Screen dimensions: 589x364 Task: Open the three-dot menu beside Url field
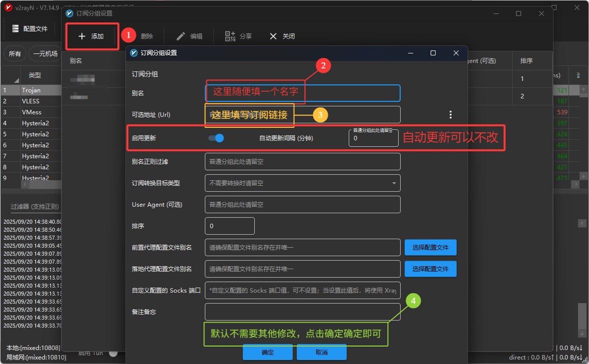(451, 115)
